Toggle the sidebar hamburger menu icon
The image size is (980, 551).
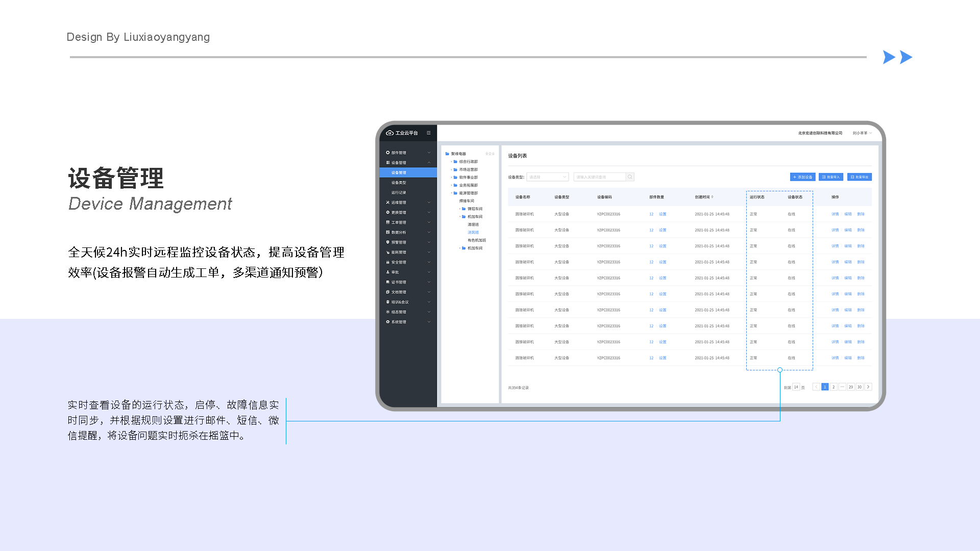[429, 133]
